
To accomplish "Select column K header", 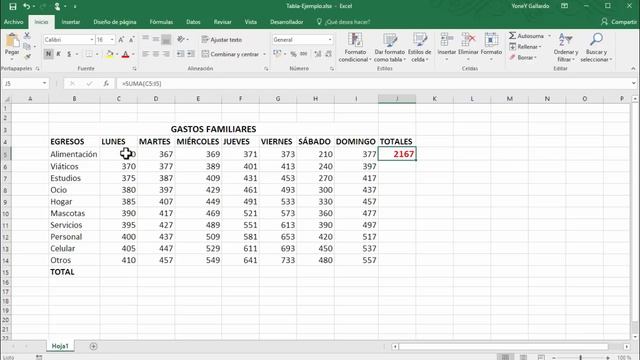I will [x=434, y=99].
